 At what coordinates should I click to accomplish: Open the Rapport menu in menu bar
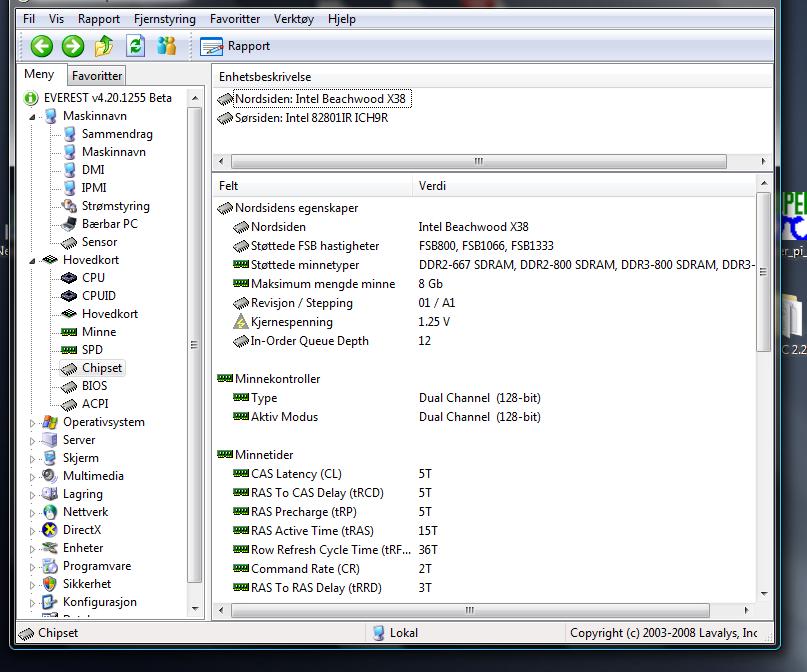[x=98, y=19]
